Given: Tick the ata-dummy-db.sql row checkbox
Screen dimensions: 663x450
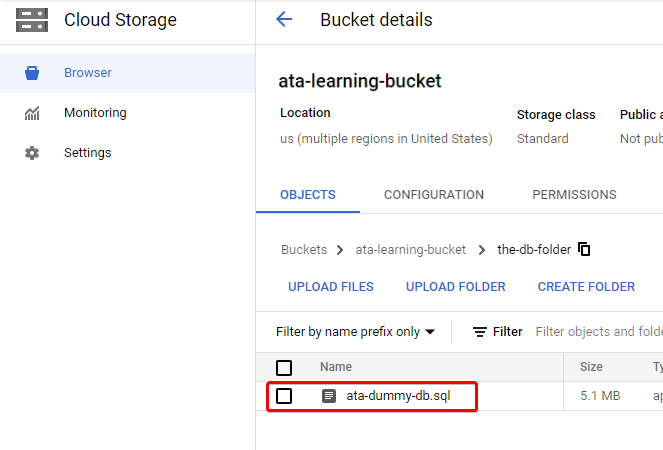Looking at the screenshot, I should coord(284,396).
